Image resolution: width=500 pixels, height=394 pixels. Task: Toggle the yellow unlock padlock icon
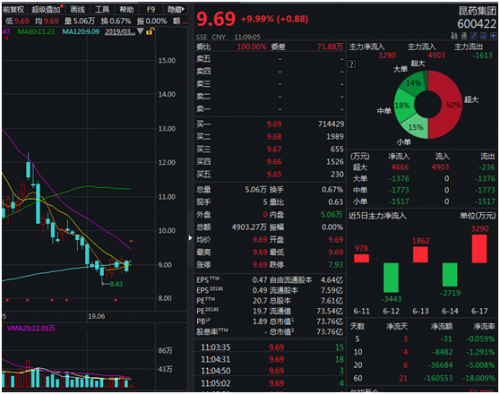pyautogui.click(x=150, y=31)
